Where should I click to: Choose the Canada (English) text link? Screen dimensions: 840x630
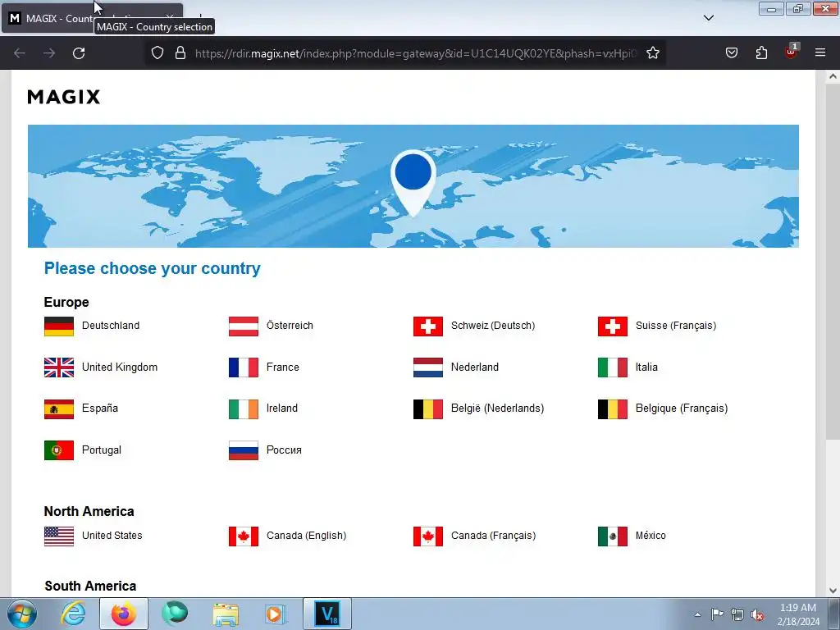(307, 536)
